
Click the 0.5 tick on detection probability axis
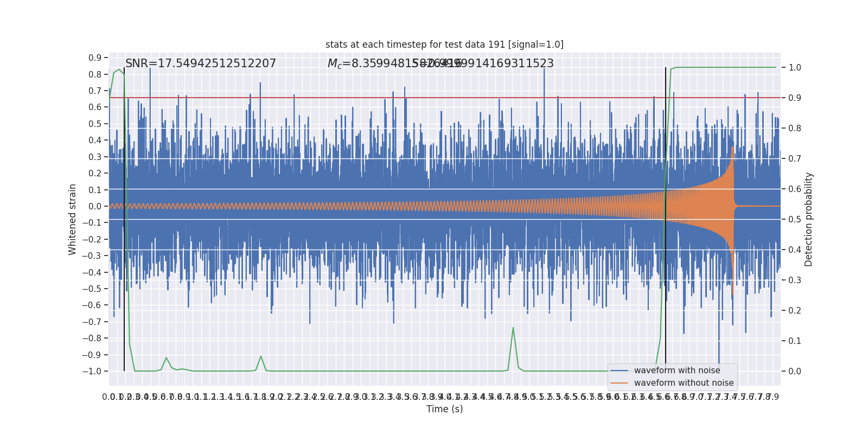tap(795, 220)
